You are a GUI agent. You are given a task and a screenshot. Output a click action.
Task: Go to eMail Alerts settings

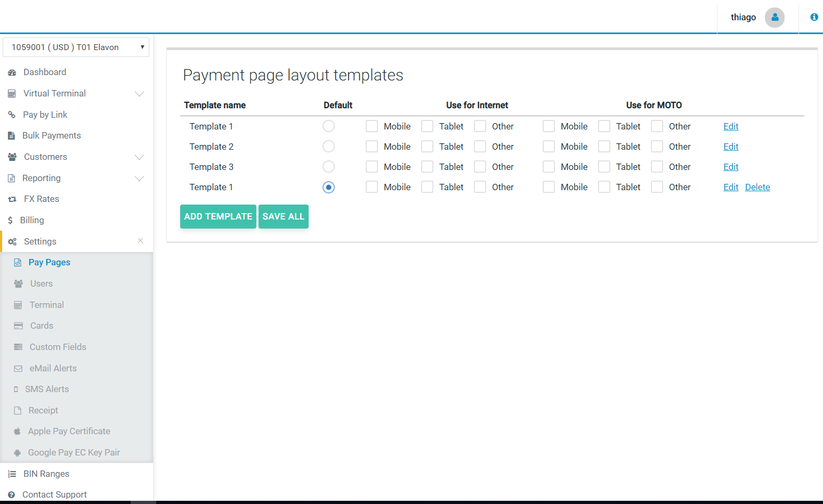[53, 368]
